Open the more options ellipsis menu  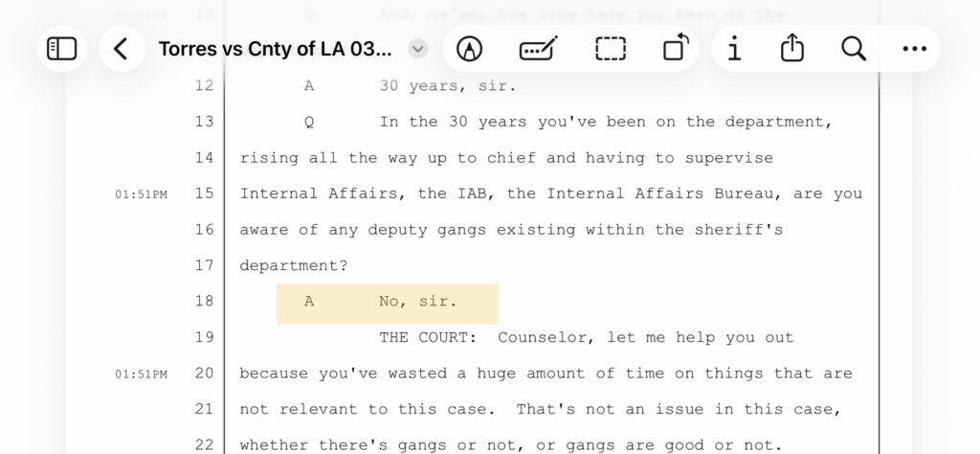915,49
